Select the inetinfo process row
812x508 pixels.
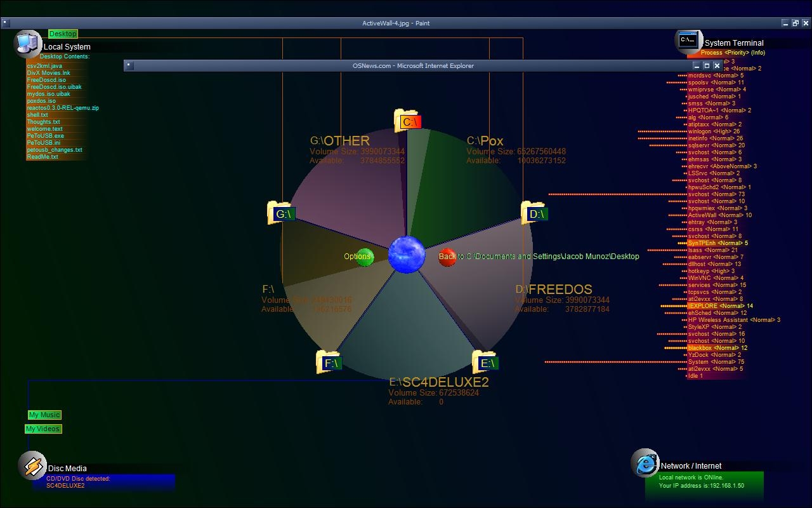(x=716, y=138)
